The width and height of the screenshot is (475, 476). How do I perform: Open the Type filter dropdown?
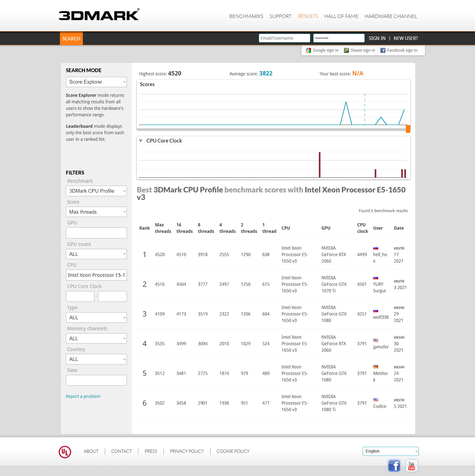click(96, 317)
